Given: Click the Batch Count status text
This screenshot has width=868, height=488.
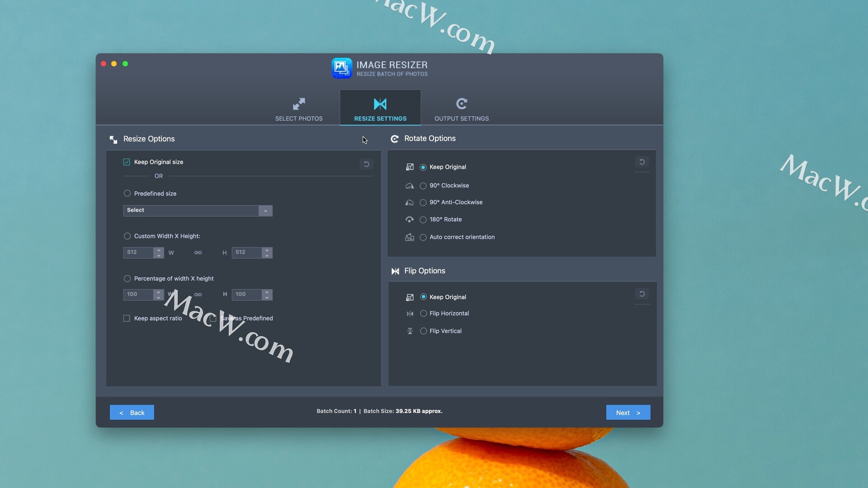Looking at the screenshot, I should coord(336,411).
